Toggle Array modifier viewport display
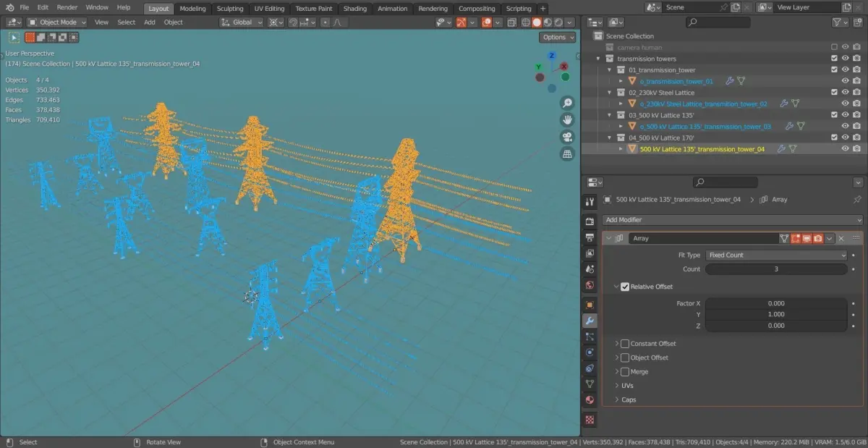 point(807,238)
